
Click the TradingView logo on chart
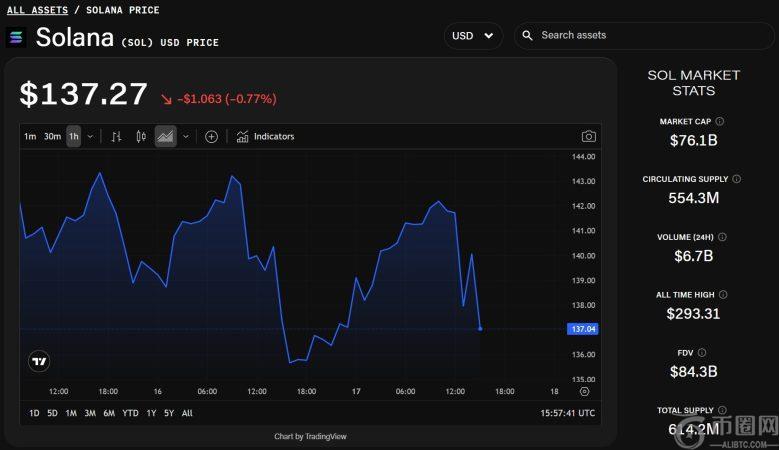(40, 362)
